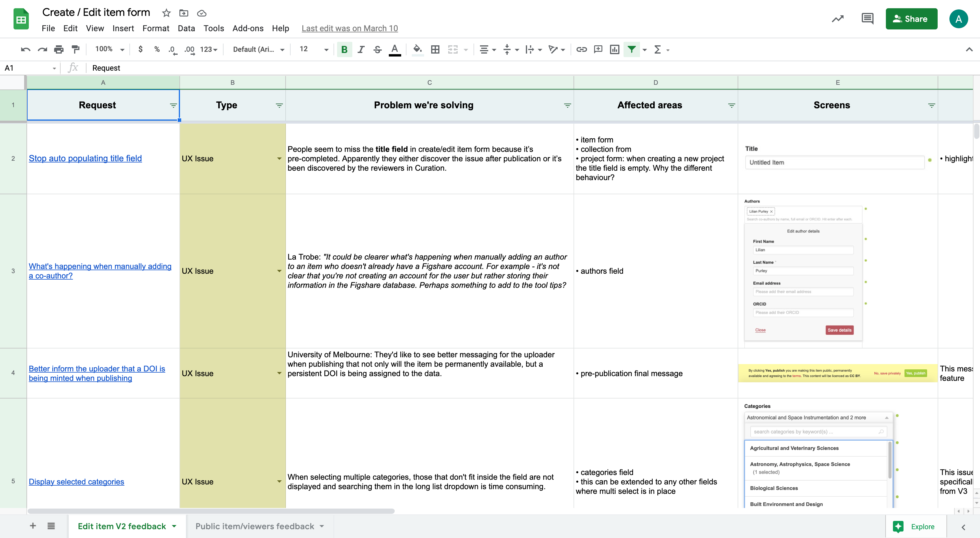Viewport: 980px width, 538px height.
Task: Toggle Italic formatting
Action: point(361,49)
